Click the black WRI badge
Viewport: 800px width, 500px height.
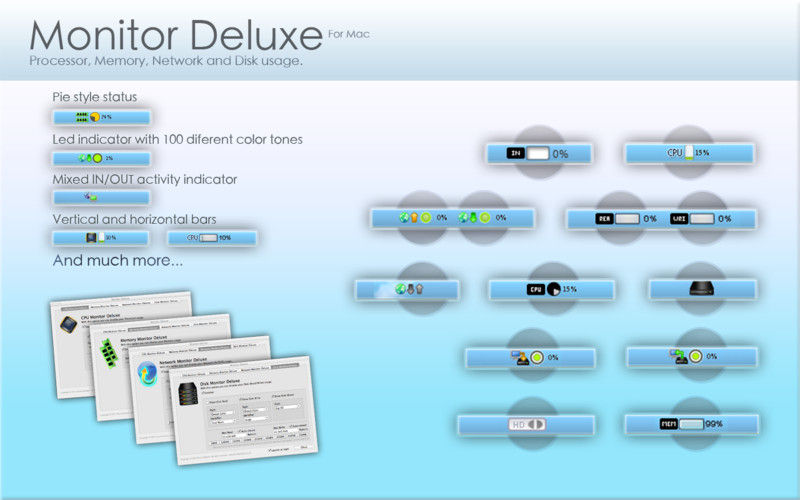click(x=679, y=218)
